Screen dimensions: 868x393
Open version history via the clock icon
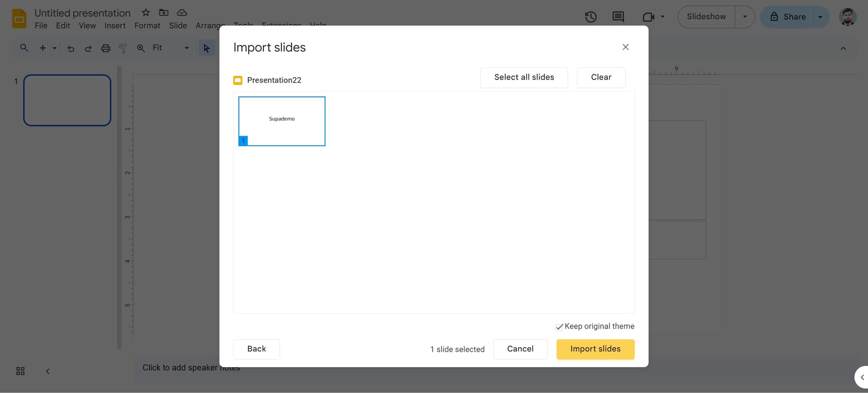(x=590, y=17)
